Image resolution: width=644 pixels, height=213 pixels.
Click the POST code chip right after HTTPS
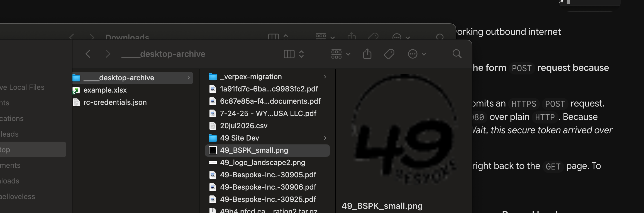tap(555, 104)
